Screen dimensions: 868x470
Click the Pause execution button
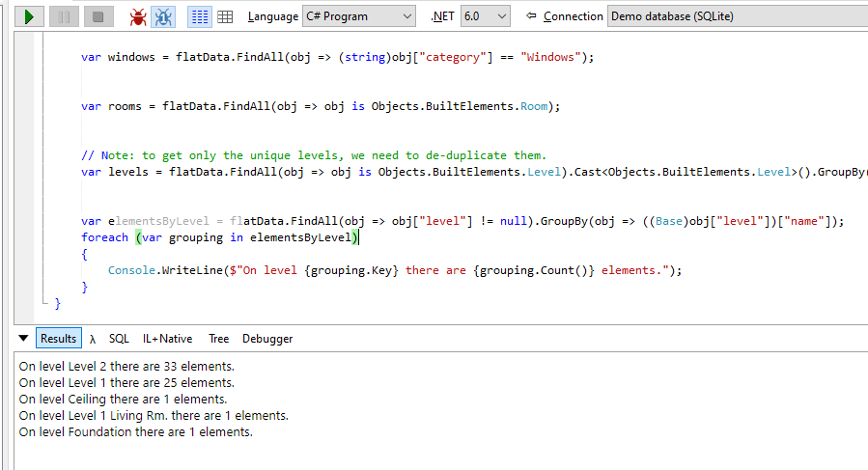coord(63,16)
